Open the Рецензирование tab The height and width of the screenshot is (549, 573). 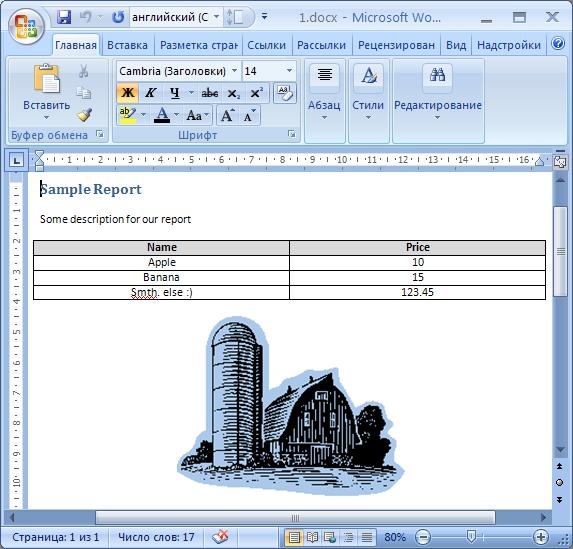pos(396,45)
